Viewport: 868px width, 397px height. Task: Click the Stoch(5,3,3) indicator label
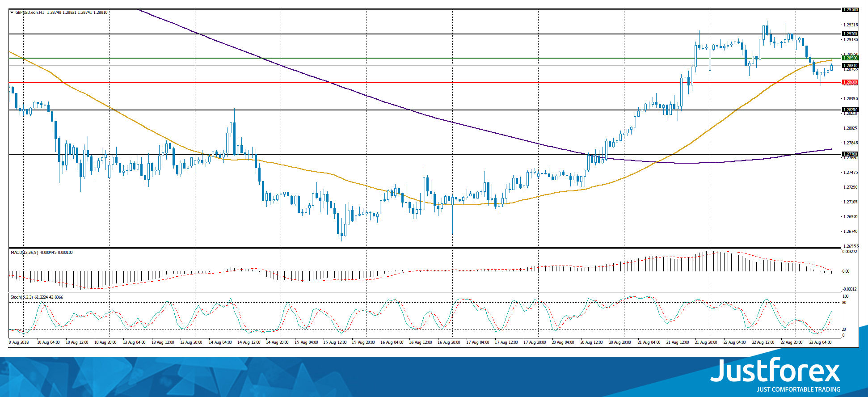click(x=21, y=297)
